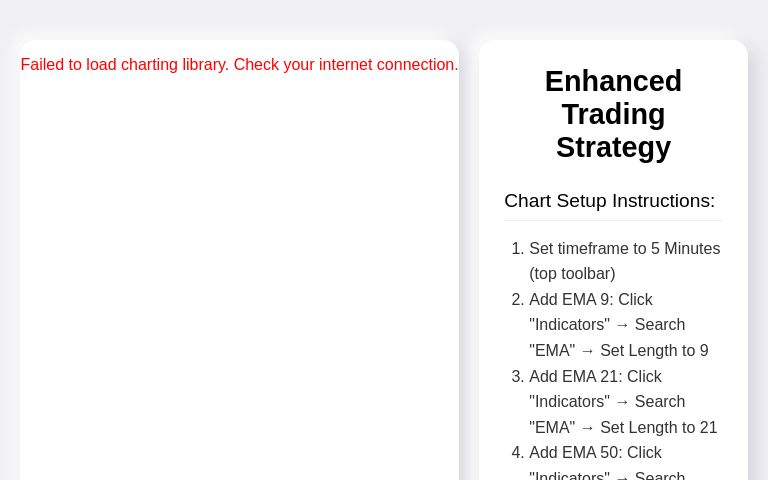The height and width of the screenshot is (480, 768).
Task: Click "Indicators" in the EMA 21 step
Action: coord(569,402)
